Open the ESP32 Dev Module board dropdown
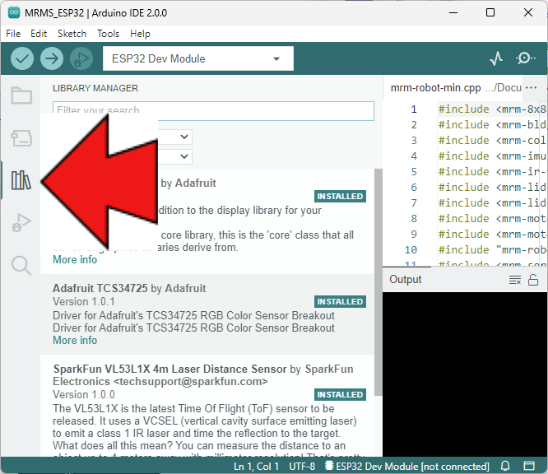 (198, 58)
